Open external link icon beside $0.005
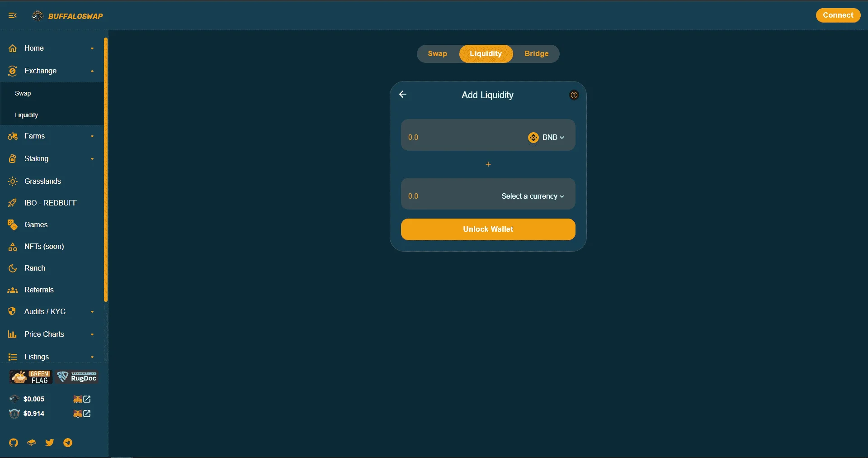Viewport: 868px width, 458px height. pyautogui.click(x=87, y=399)
